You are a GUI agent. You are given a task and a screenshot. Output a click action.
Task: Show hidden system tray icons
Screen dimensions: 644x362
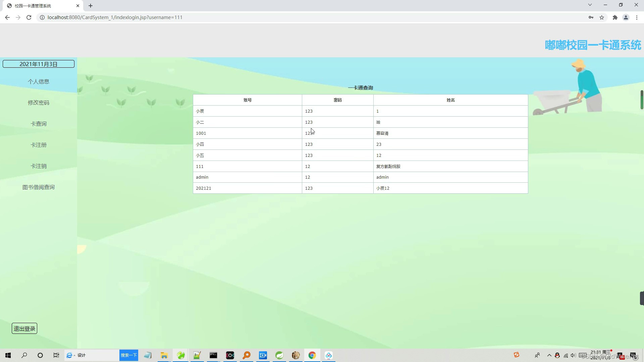click(549, 355)
